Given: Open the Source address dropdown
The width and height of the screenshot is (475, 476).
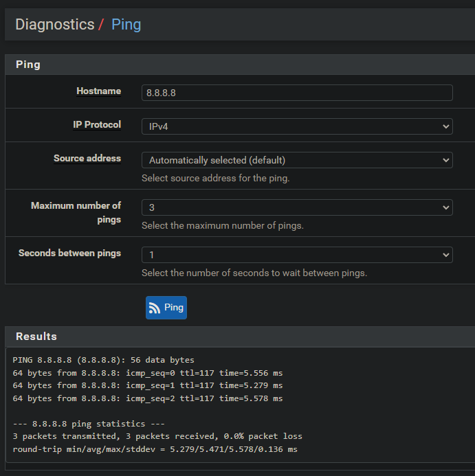Looking at the screenshot, I should [x=297, y=160].
